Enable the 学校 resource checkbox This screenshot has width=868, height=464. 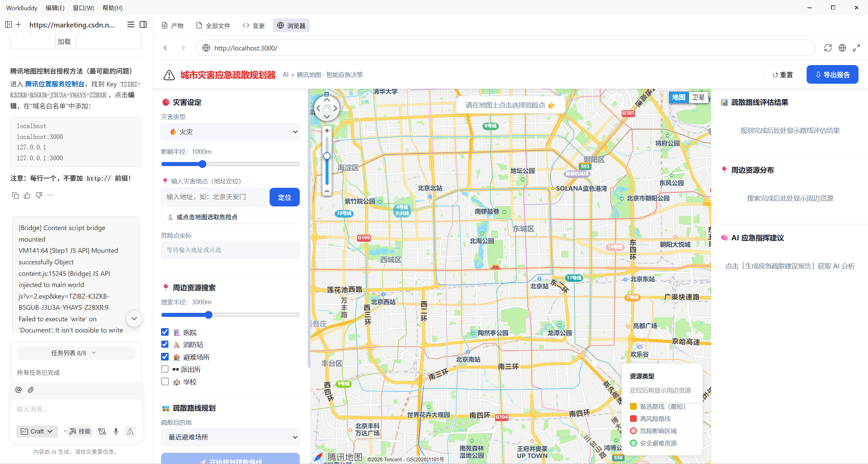coord(165,381)
